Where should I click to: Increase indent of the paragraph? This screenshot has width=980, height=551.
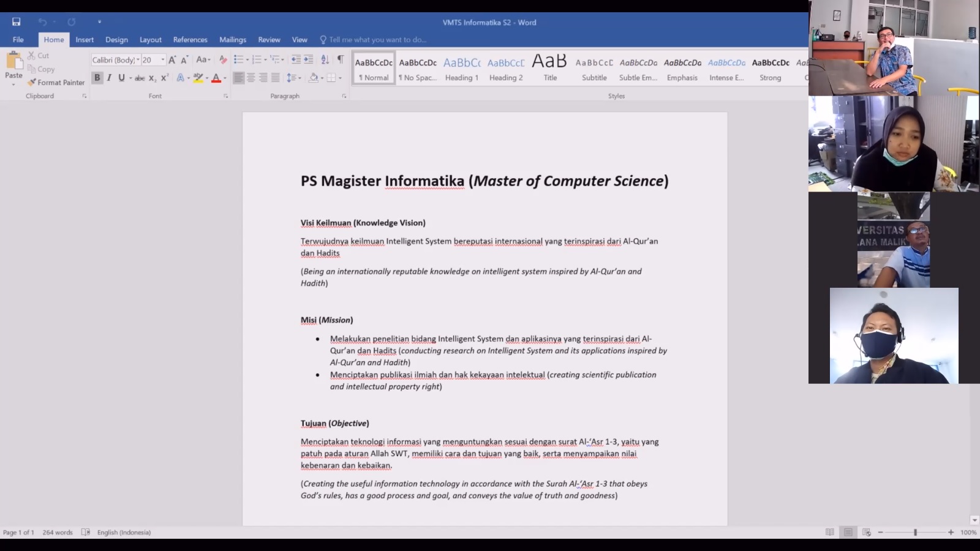(x=308, y=60)
